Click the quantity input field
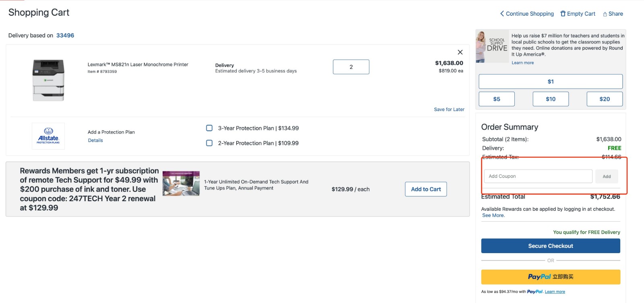Screen dimensions: 644x303 point(351,67)
